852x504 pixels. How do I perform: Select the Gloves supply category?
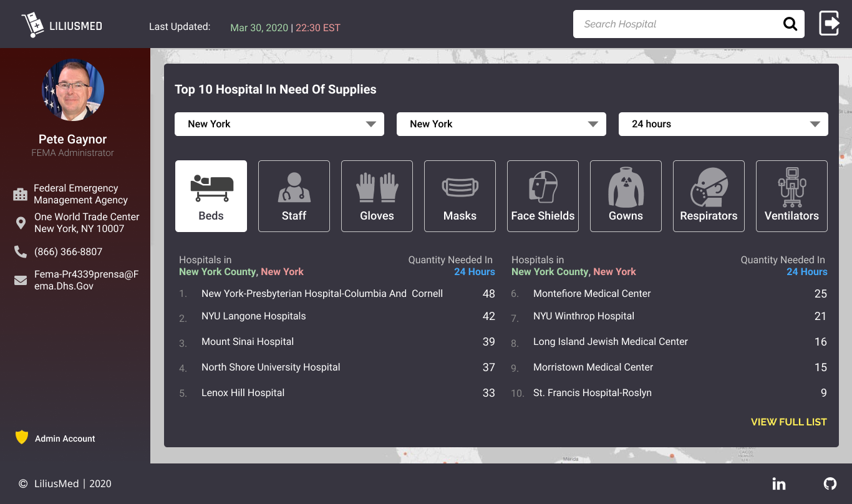[x=377, y=196]
